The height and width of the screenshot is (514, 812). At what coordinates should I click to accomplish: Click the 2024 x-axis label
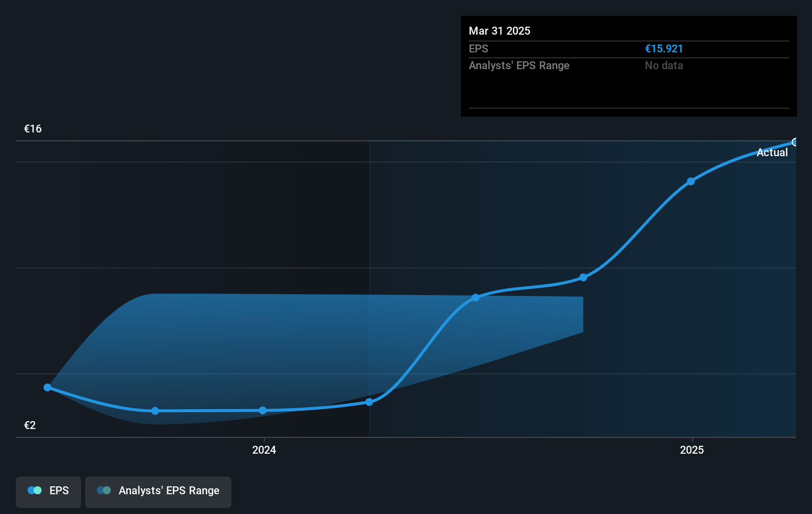click(x=264, y=450)
